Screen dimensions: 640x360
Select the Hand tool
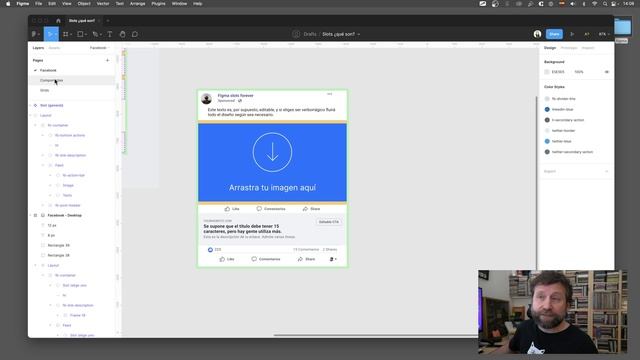pyautogui.click(x=122, y=34)
